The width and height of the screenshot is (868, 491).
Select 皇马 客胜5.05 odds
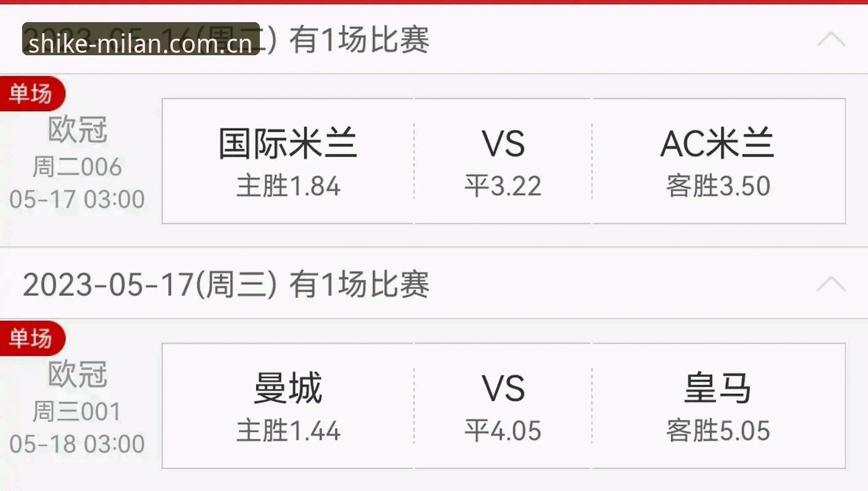pos(719,406)
